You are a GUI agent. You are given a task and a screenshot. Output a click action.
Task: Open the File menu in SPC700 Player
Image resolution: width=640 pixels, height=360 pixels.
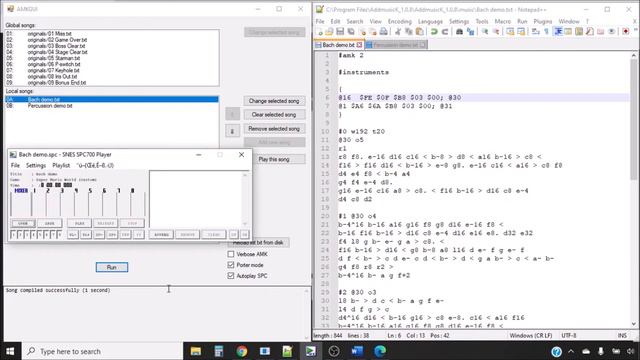coord(15,165)
